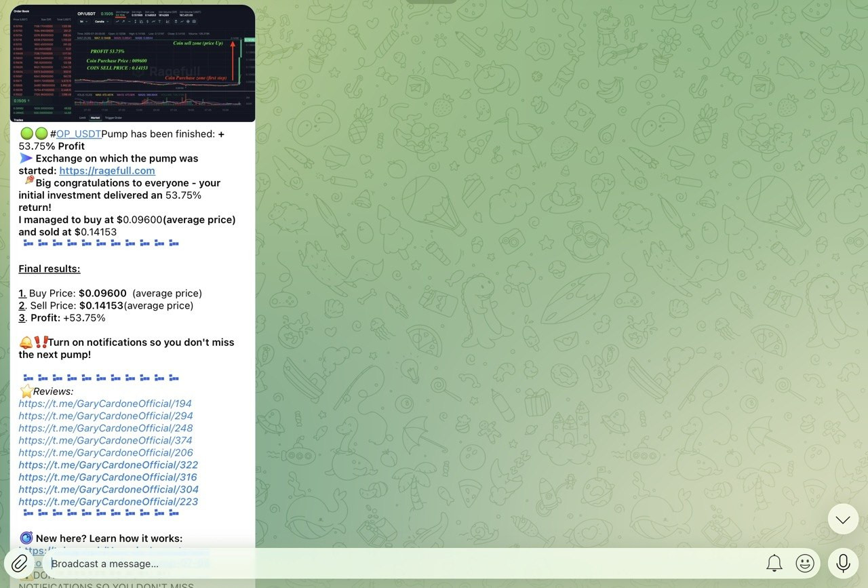868x588 pixels.
Task: Open review link GaryCardoneOfficial/374
Action: pyautogui.click(x=106, y=440)
